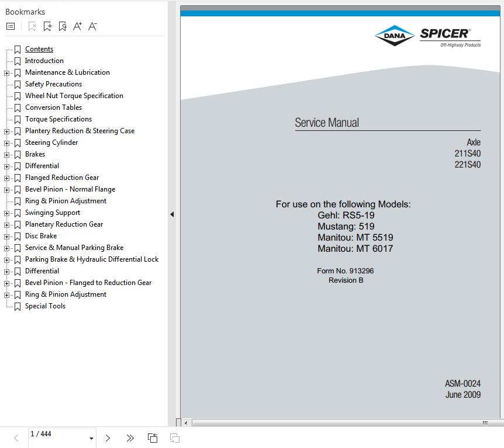Click the bookmark icon beside Swinging Support
The width and height of the screenshot is (504, 448).
(x=18, y=213)
